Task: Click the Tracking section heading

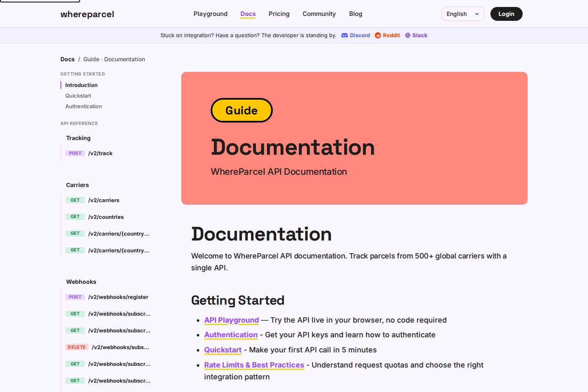Action: coord(78,138)
